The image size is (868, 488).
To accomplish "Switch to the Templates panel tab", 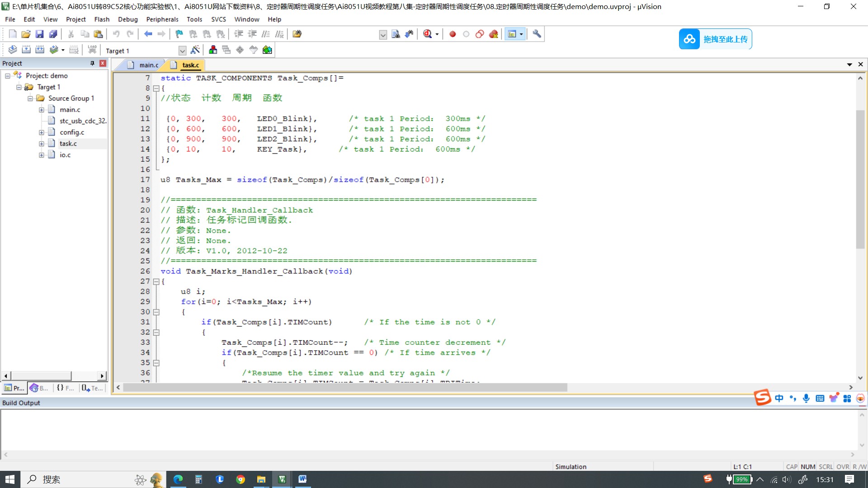I will tap(92, 388).
